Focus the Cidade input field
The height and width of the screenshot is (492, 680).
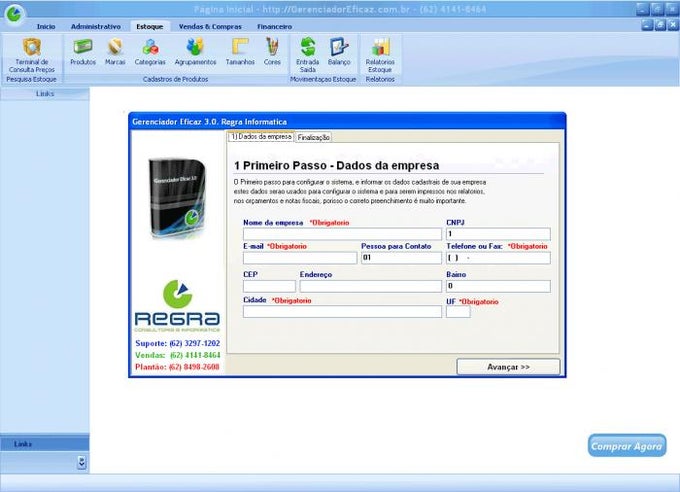pyautogui.click(x=342, y=312)
